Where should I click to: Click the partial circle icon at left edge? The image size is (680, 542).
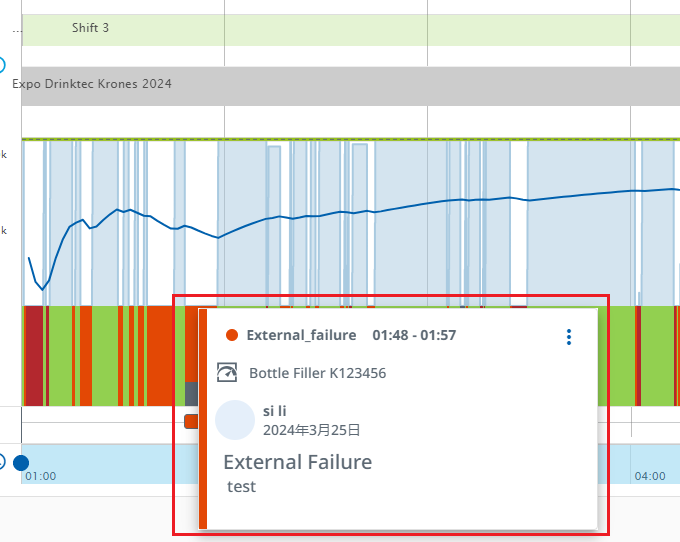[2, 65]
